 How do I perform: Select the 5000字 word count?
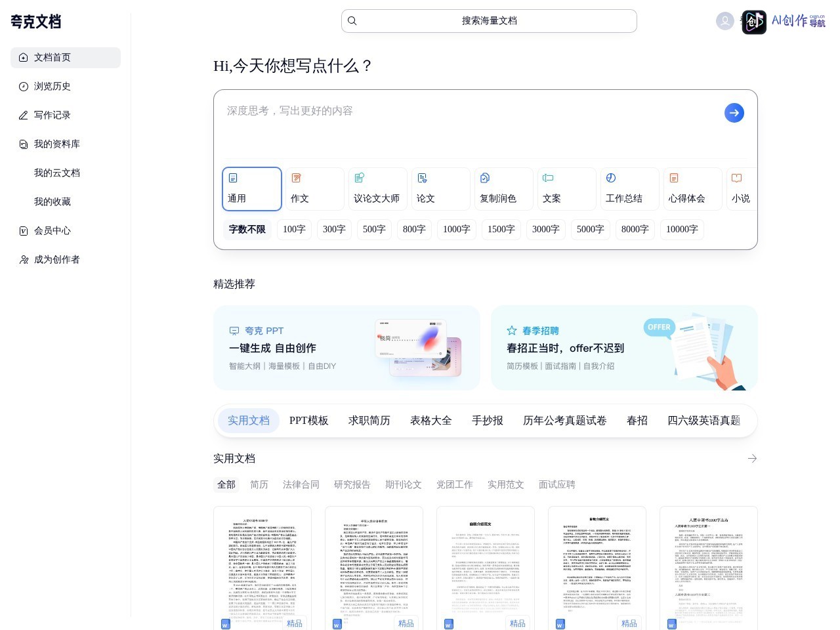pos(591,229)
